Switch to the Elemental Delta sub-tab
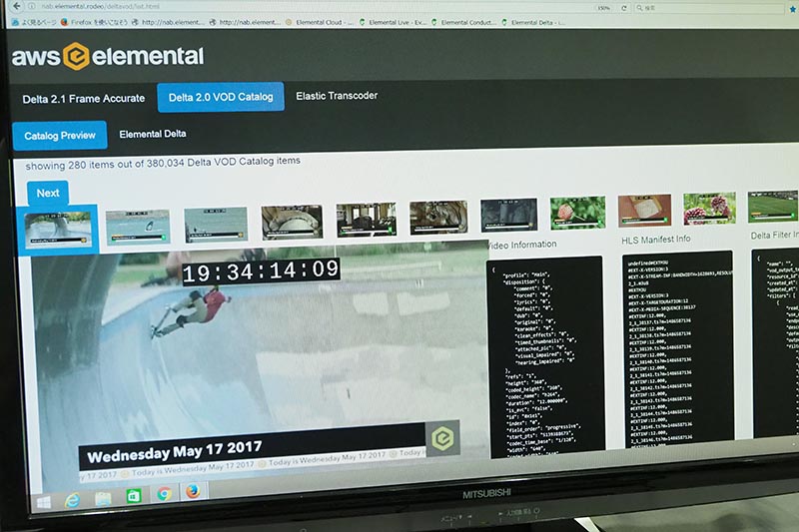 pos(153,134)
